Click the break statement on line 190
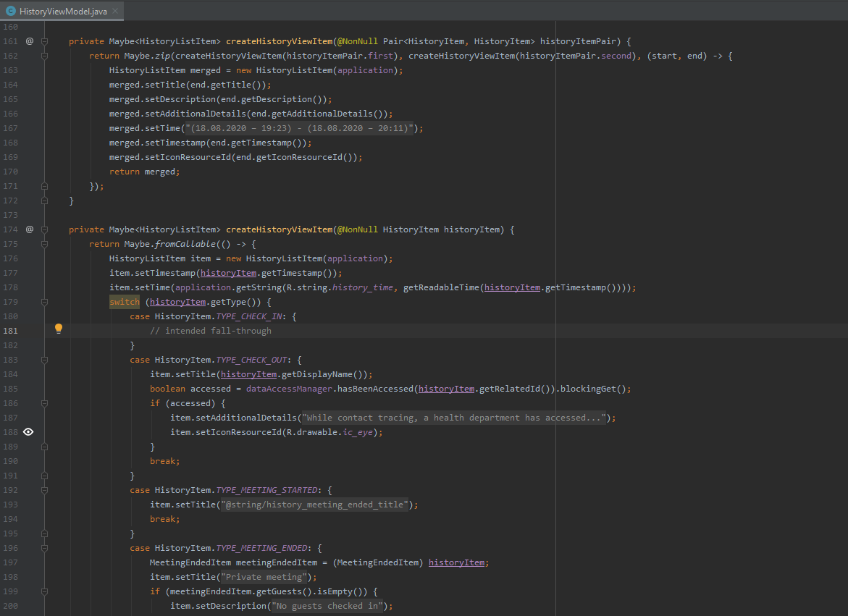This screenshot has width=848, height=616. click(x=164, y=462)
